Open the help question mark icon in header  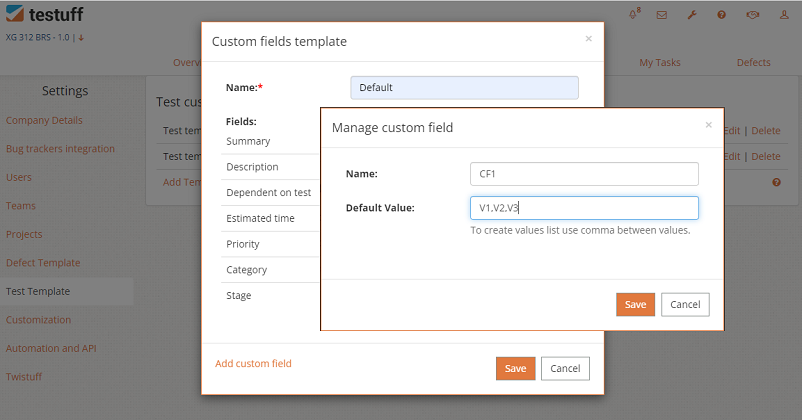click(722, 15)
